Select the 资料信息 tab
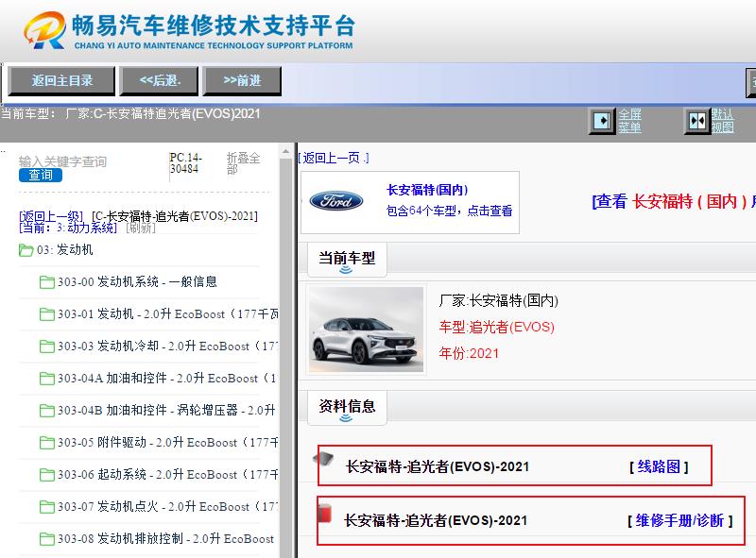 (x=347, y=407)
